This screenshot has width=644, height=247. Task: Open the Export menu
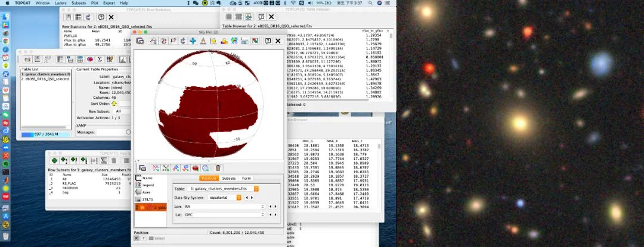coord(109,3)
